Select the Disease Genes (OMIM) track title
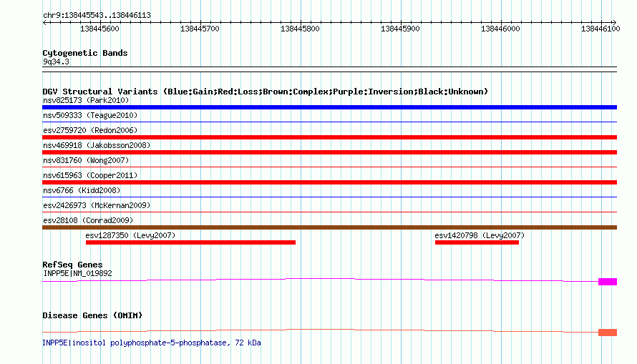This screenshot has height=364, width=637. pos(92,315)
